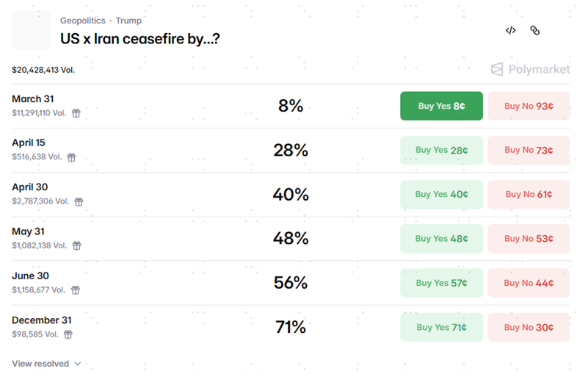Screen dimensions: 588x374
Task: Click the copy link icon
Action: [x=535, y=30]
